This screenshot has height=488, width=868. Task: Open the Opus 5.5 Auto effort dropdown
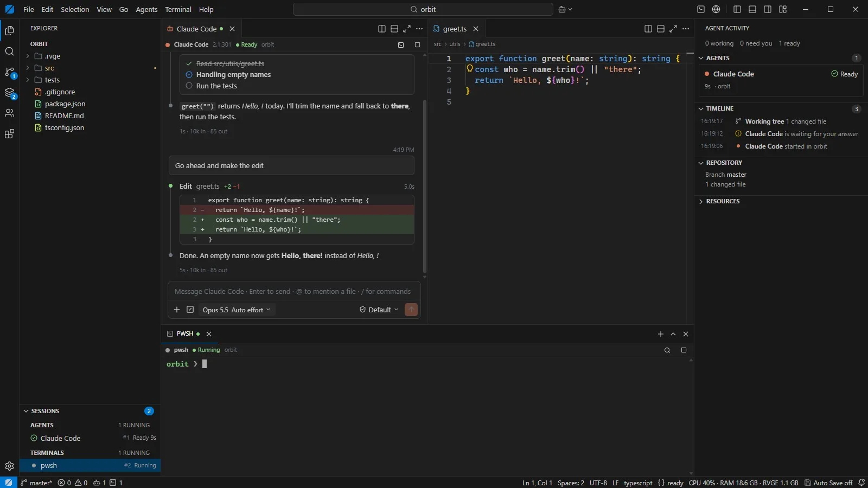coord(237,310)
